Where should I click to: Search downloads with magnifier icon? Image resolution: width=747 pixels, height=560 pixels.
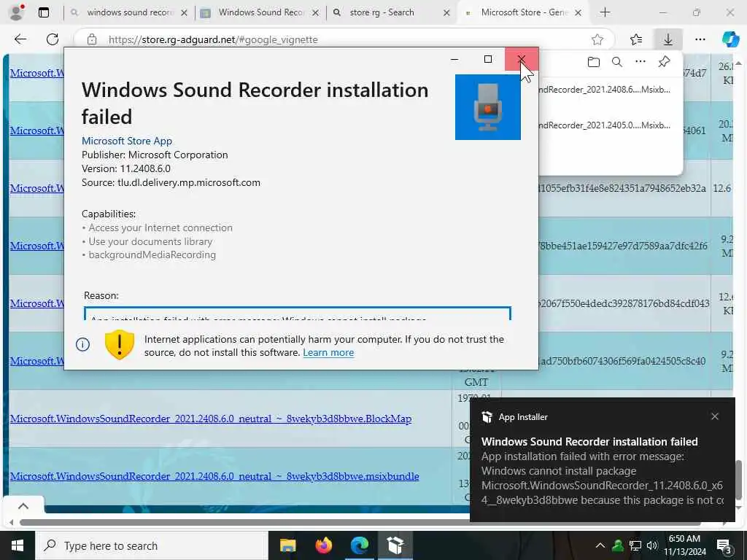[x=617, y=62]
